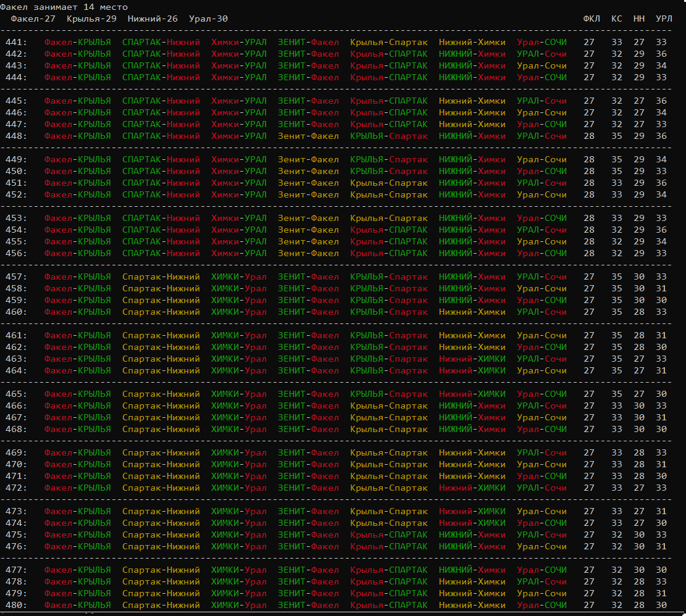The width and height of the screenshot is (686, 616).
Task: Select row number "457:"
Action: click(x=16, y=277)
